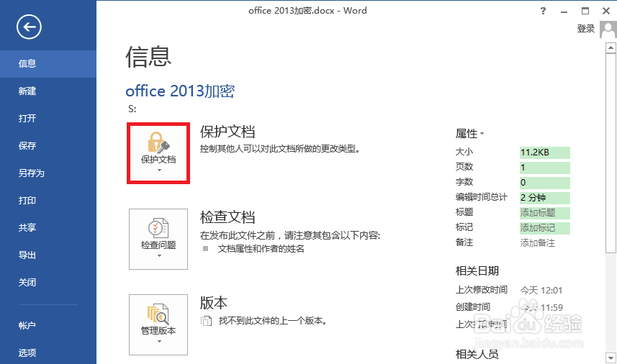Click the 保护文档 heading text

tap(228, 132)
